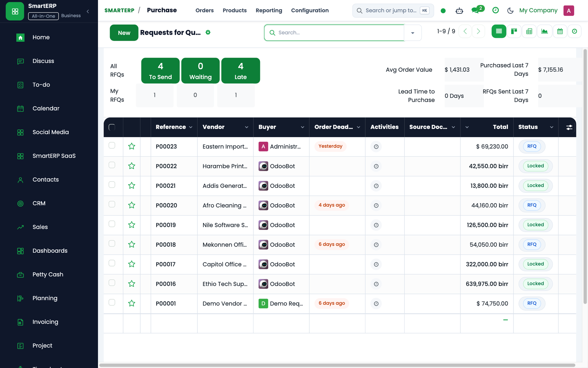This screenshot has height=368, width=588.
Task: Switch to the kanban view
Action: [x=514, y=31]
